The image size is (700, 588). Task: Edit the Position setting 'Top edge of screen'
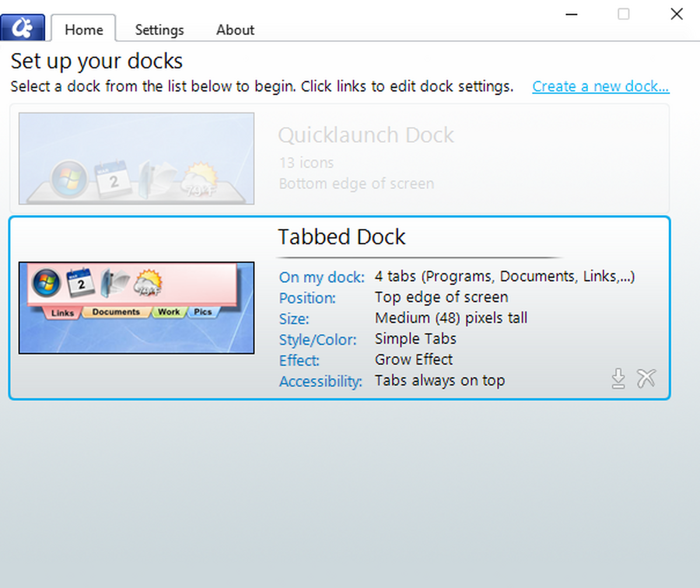441,297
